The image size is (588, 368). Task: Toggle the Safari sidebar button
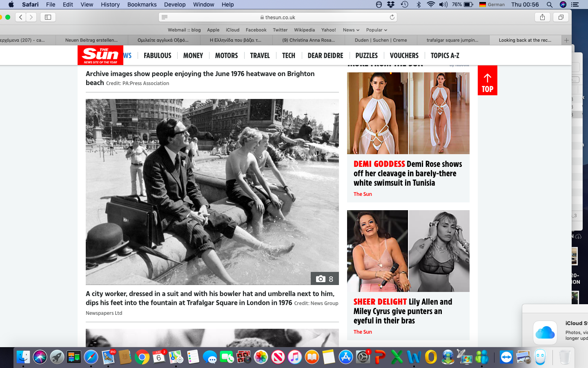[x=48, y=17]
